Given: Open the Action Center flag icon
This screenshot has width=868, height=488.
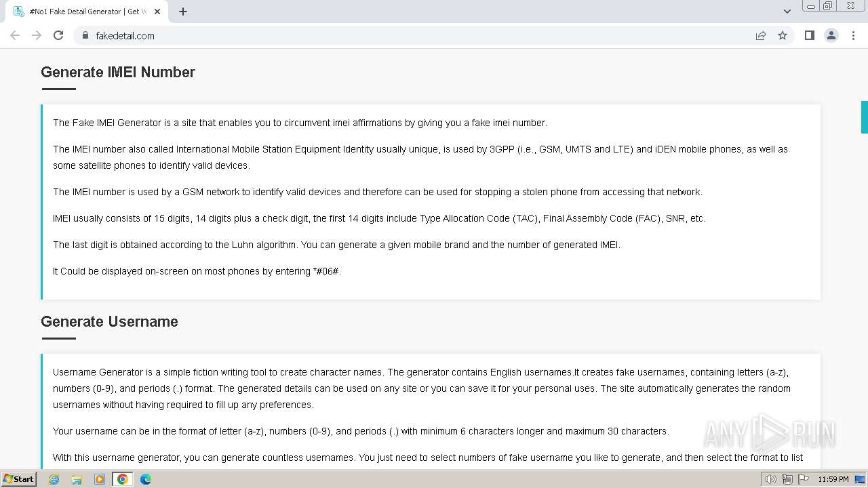Looking at the screenshot, I should [804, 479].
